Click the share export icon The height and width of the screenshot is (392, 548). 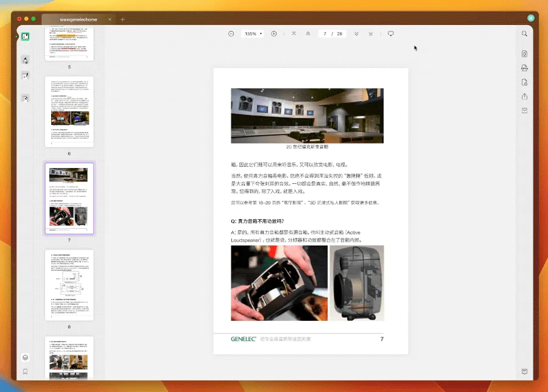524,96
